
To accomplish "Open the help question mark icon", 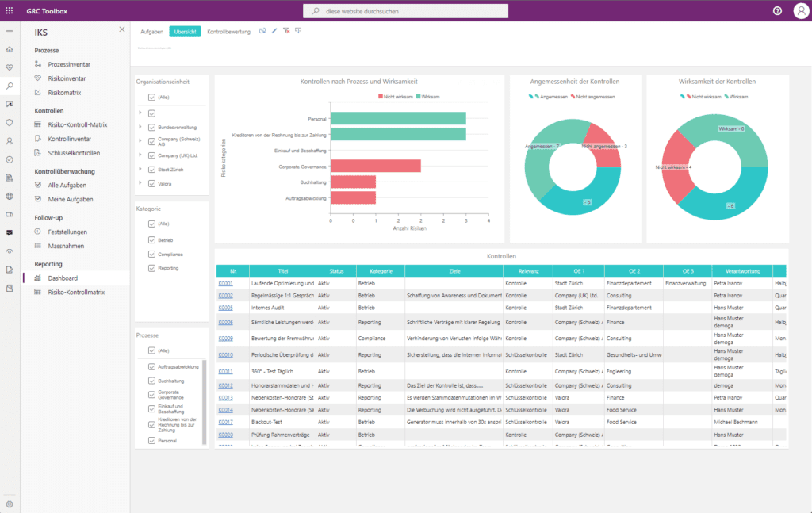I will click(777, 11).
